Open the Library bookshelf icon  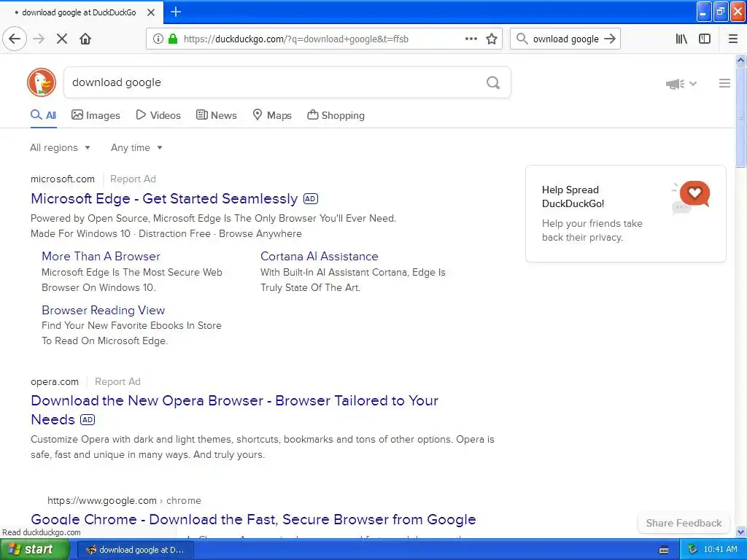[681, 39]
